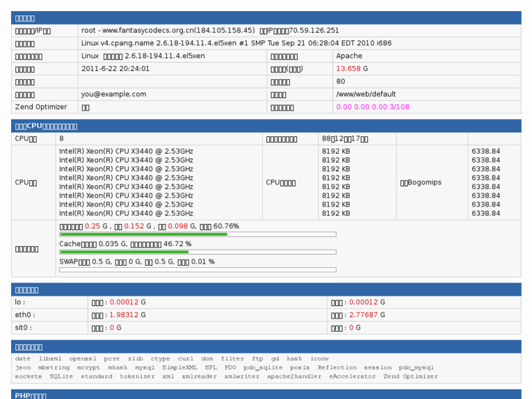Click the Cache usage bar showing 46.72%
The width and height of the screenshot is (532, 399).
click(198, 252)
